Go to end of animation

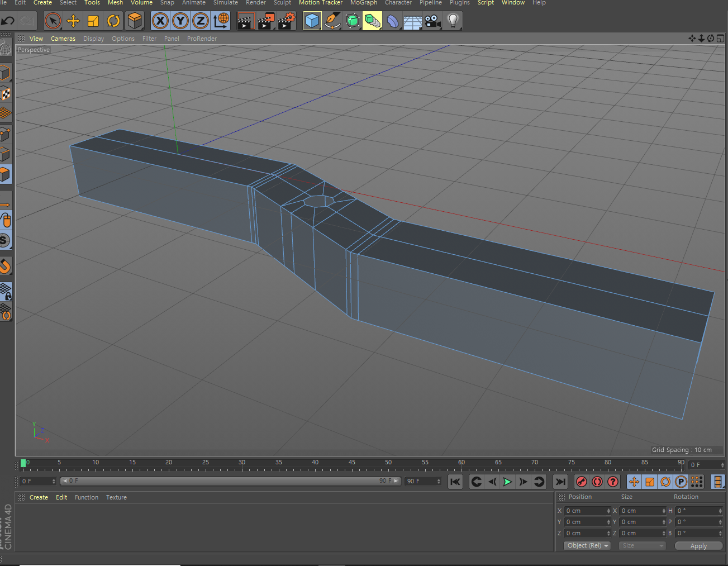560,482
